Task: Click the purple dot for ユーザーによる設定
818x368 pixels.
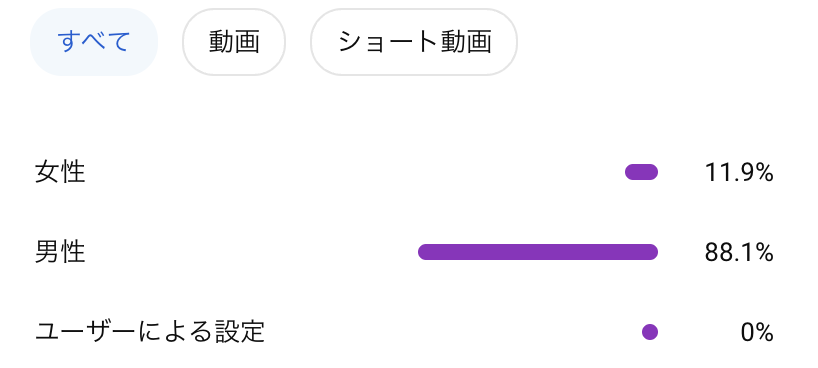Action: [x=650, y=332]
